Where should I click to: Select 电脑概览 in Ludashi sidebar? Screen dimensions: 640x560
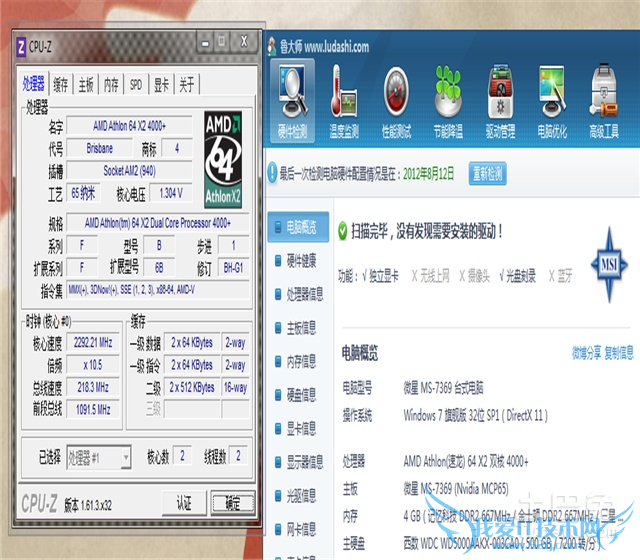[298, 227]
